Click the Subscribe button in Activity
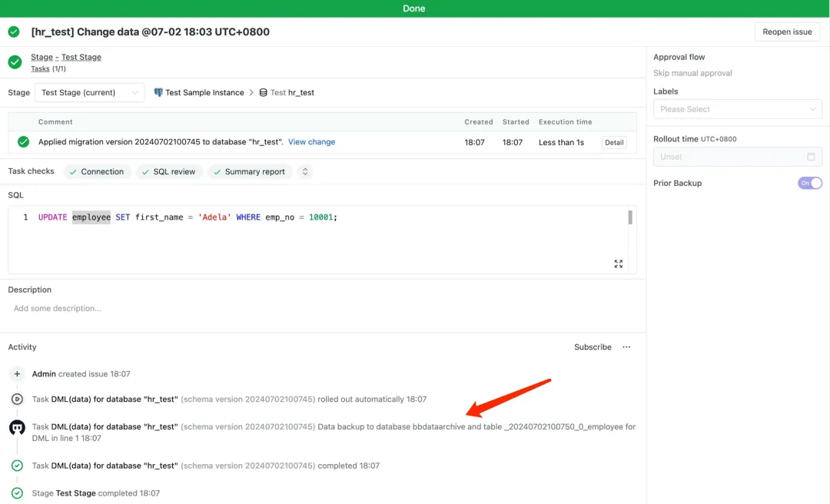Viewport: 830px width, 504px height. click(x=593, y=346)
